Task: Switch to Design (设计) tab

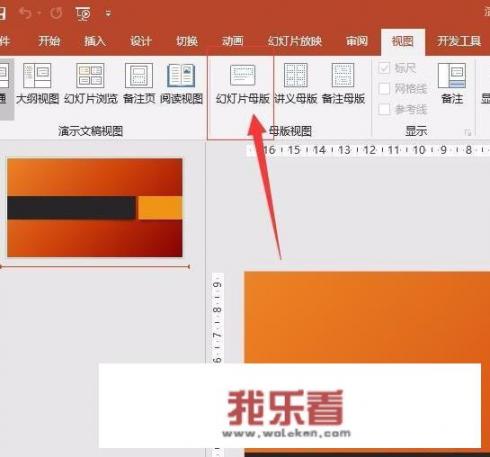Action: coord(141,41)
